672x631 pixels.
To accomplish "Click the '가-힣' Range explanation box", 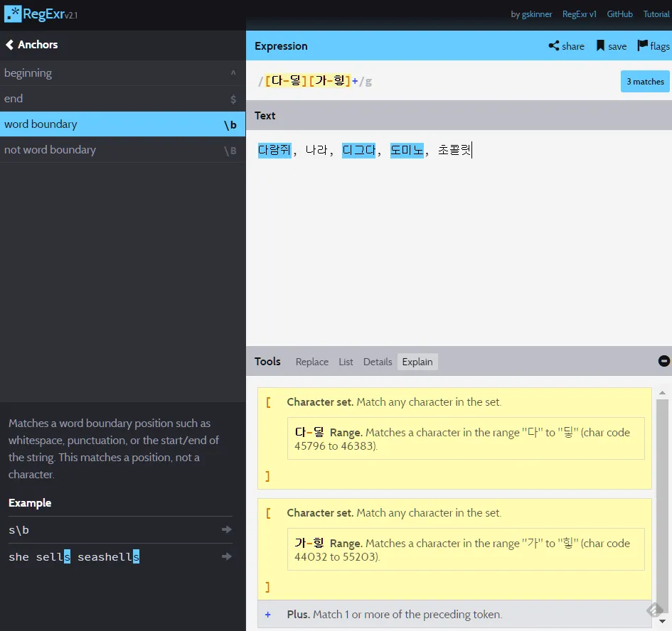I will (x=466, y=549).
